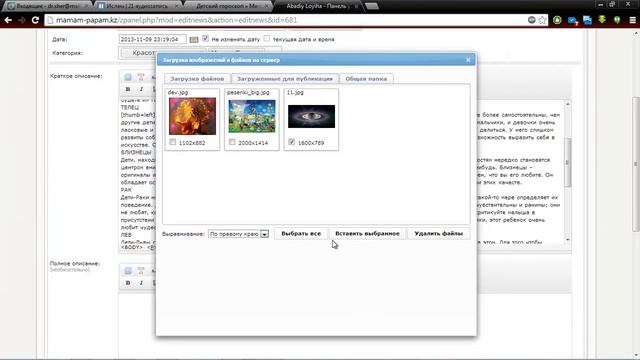Click the short description scrollbar down arrow
This screenshot has height=360, width=640.
click(567, 239)
